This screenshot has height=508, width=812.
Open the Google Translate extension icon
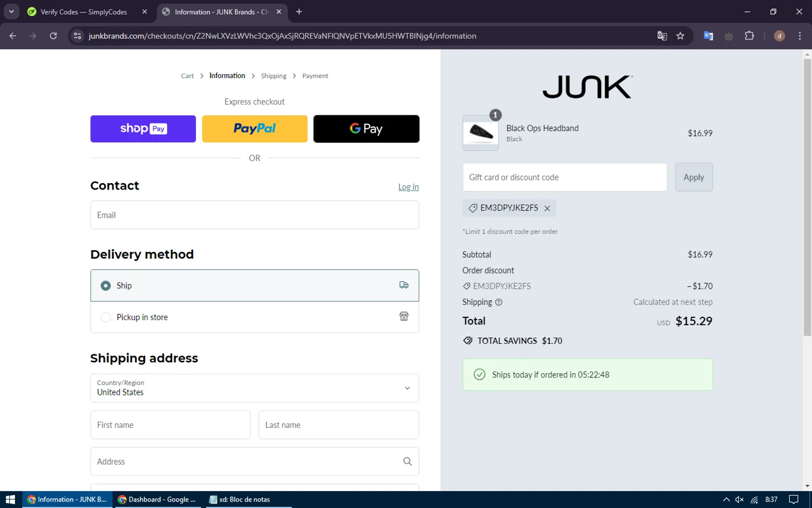click(x=708, y=36)
